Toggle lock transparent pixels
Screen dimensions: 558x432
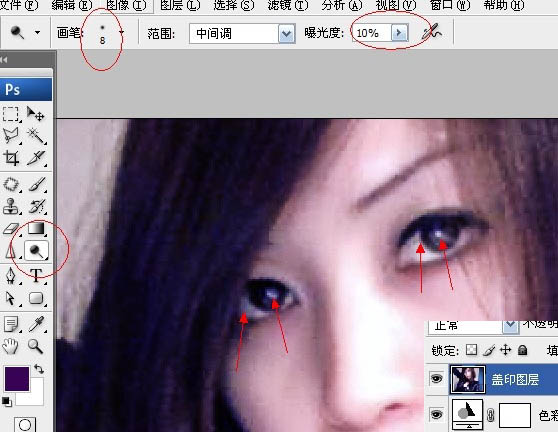pyautogui.click(x=471, y=350)
